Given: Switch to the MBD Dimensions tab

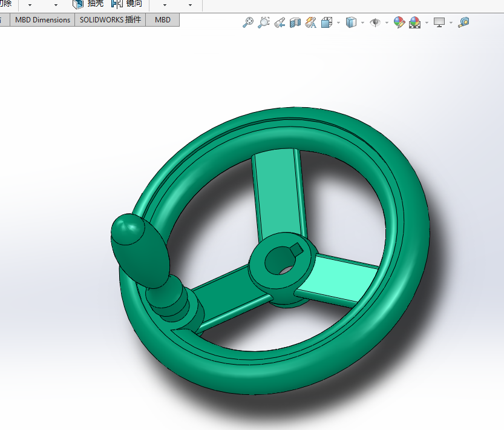Looking at the screenshot, I should (42, 20).
